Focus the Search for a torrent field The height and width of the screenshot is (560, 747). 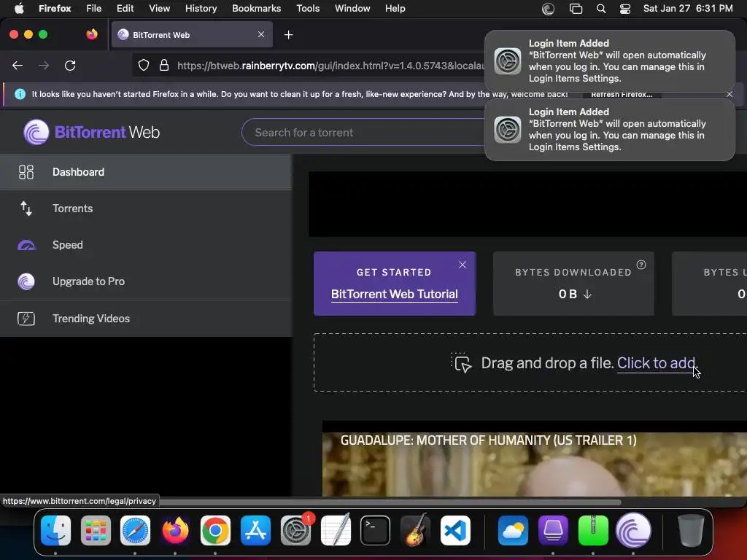363,133
